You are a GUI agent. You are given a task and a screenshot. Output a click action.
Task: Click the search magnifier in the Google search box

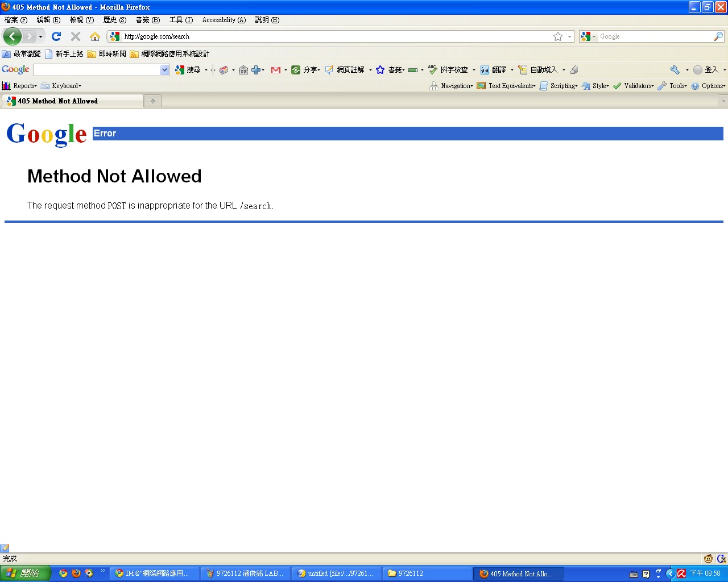click(x=718, y=36)
